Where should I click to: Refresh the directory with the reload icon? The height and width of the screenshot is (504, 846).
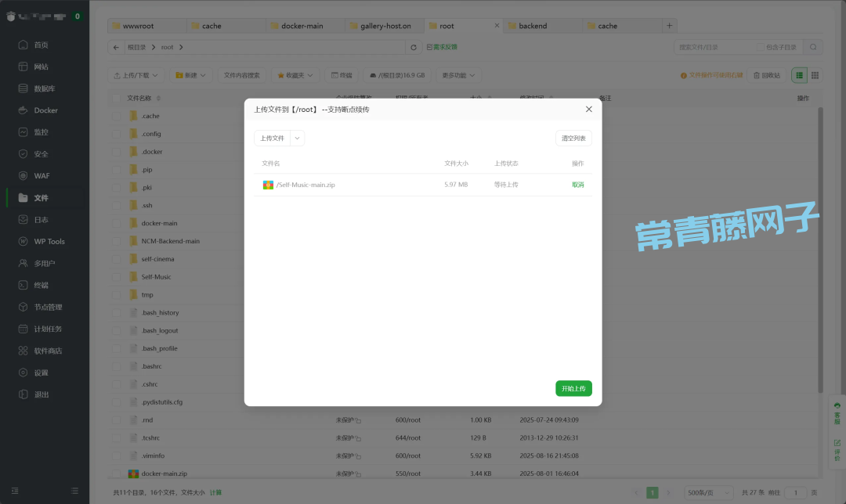(414, 48)
